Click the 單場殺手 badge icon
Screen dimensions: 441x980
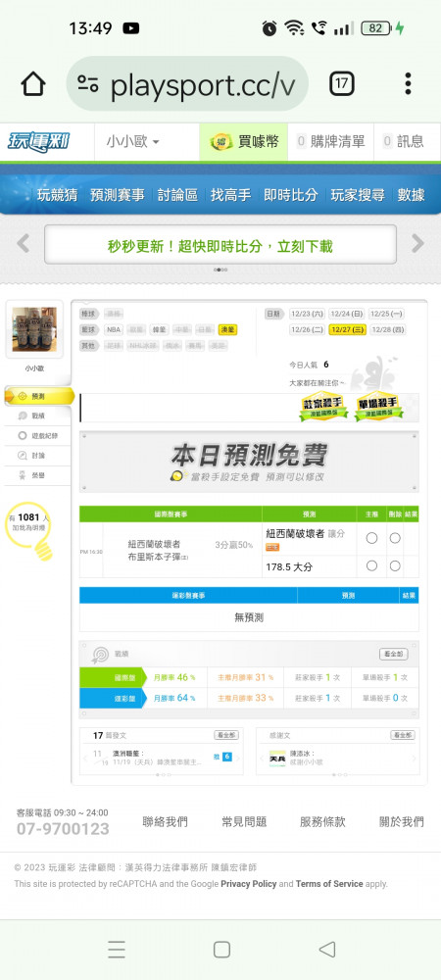pyautogui.click(x=379, y=407)
